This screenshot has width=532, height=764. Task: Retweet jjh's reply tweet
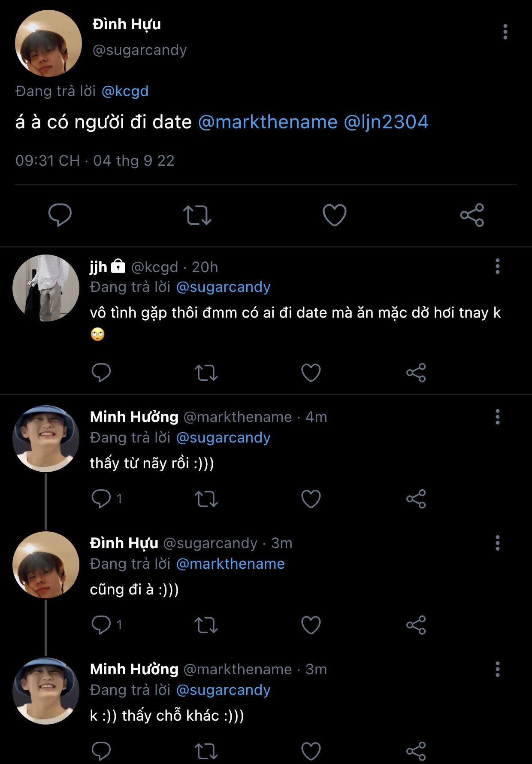[x=206, y=373]
